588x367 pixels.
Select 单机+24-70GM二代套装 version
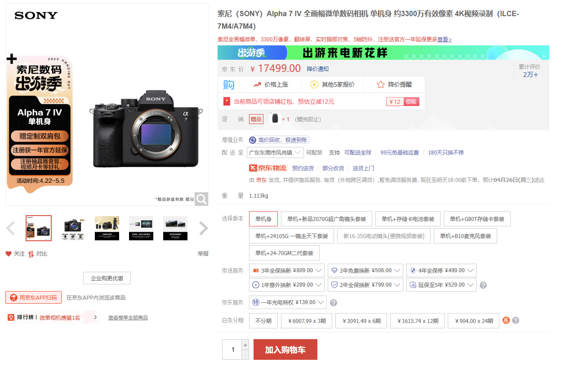pyautogui.click(x=284, y=253)
